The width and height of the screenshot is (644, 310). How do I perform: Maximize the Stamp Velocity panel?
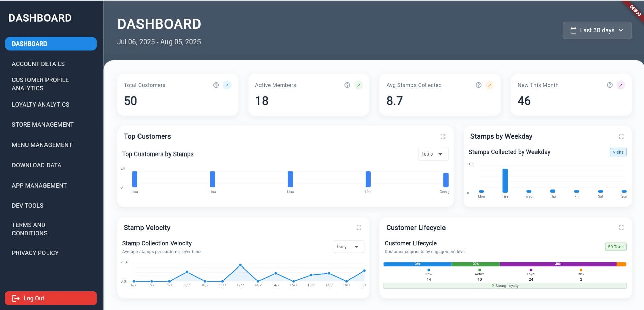pos(359,228)
